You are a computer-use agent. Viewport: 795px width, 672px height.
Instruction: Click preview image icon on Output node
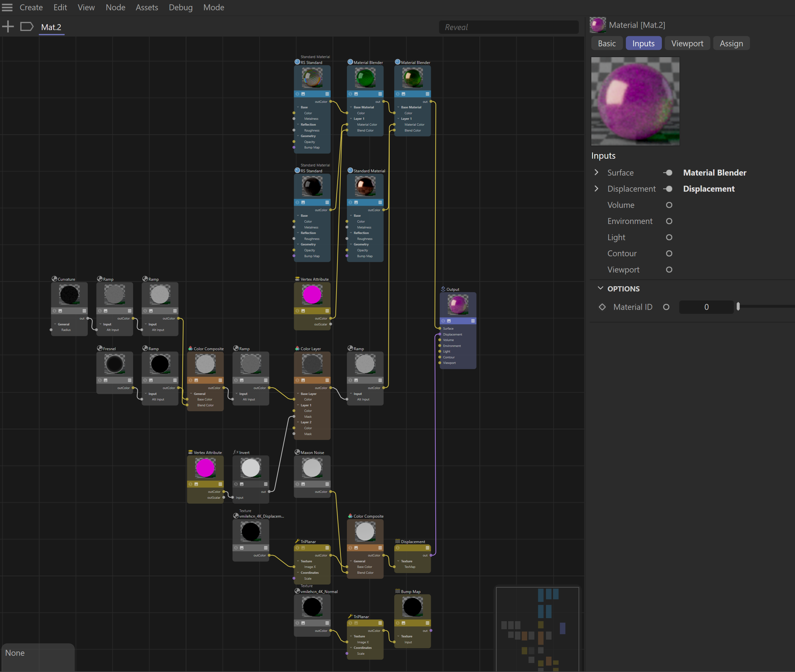pyautogui.click(x=449, y=321)
